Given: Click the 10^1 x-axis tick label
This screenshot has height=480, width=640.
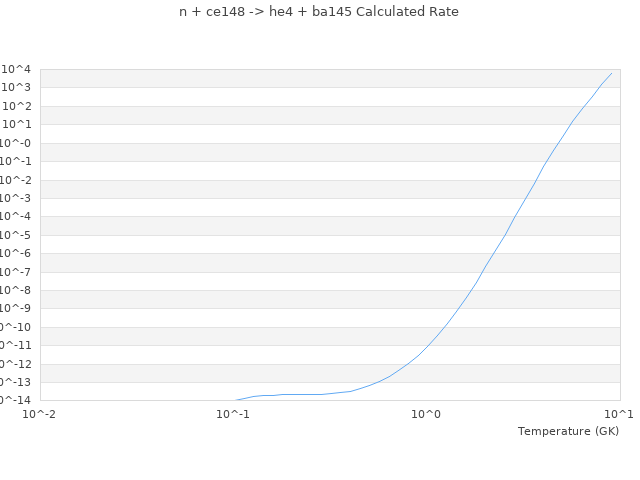Looking at the screenshot, I should (x=619, y=413).
